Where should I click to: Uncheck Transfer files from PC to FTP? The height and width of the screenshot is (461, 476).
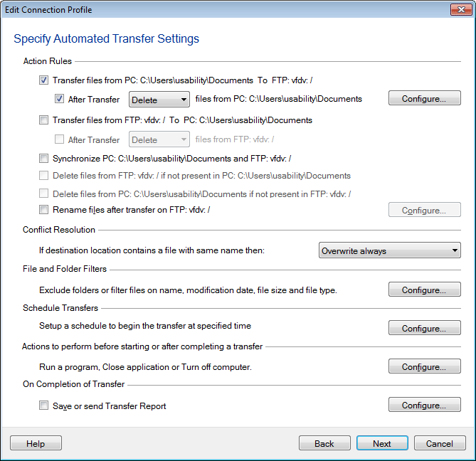tap(44, 81)
